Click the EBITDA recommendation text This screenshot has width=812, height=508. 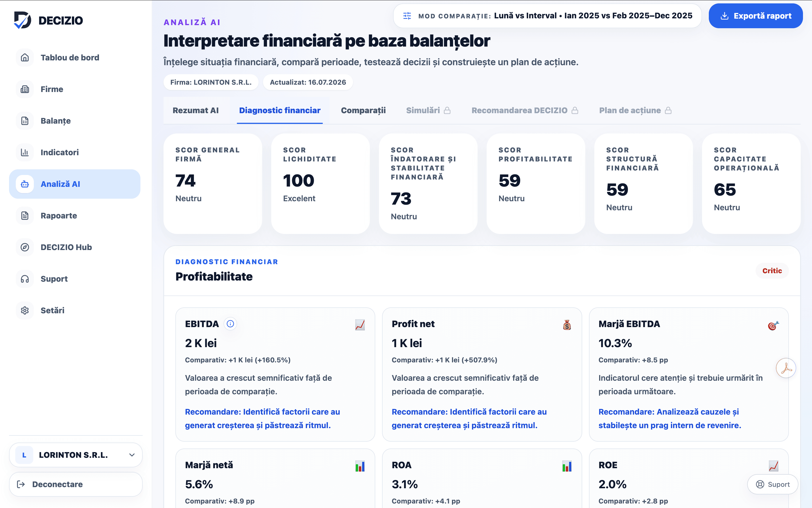(262, 418)
